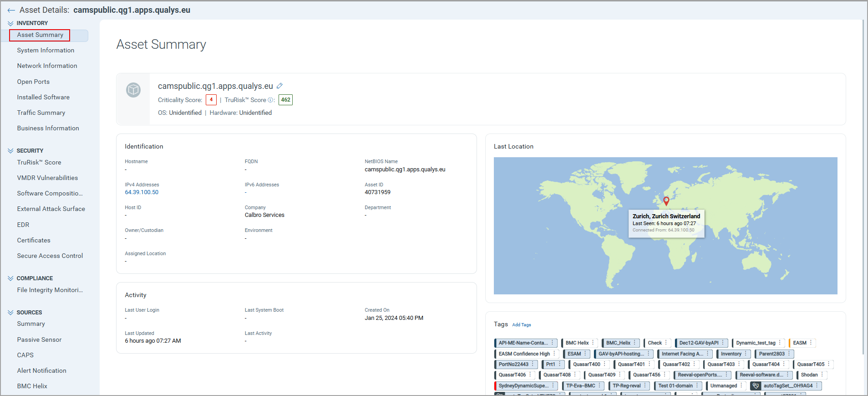Open kebab menu on Inventory tag
868x396 pixels.
click(x=746, y=354)
